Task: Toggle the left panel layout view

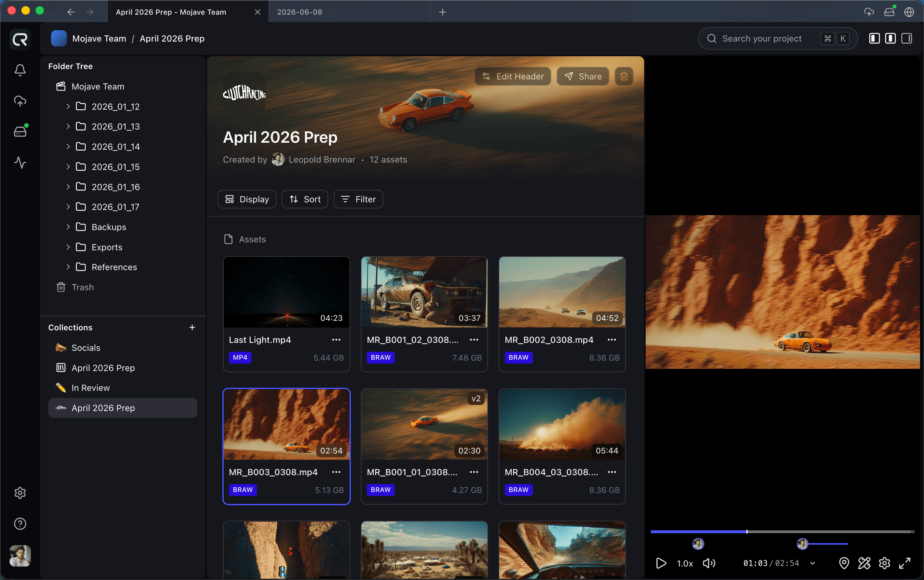Action: [874, 39]
